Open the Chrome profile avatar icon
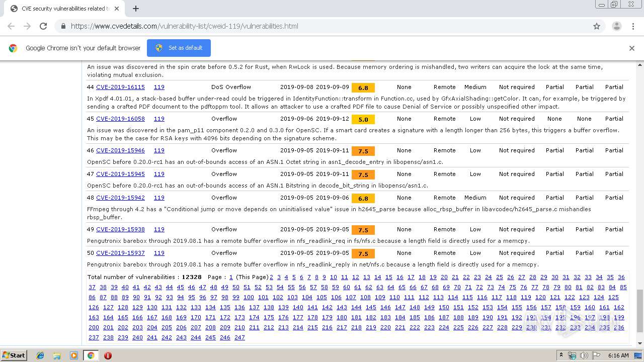Image resolution: width=644 pixels, height=362 pixels. click(616, 26)
